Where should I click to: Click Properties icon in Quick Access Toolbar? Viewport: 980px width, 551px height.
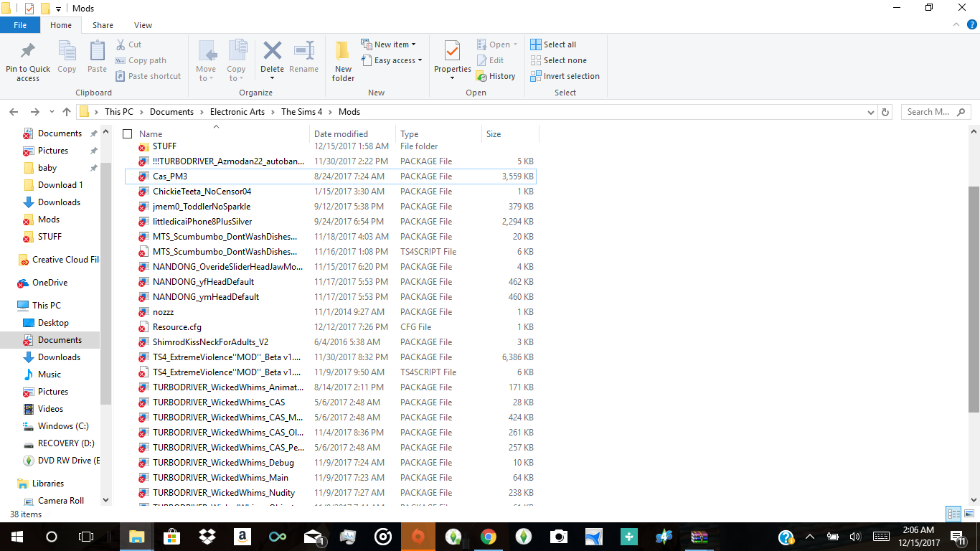pos(29,9)
